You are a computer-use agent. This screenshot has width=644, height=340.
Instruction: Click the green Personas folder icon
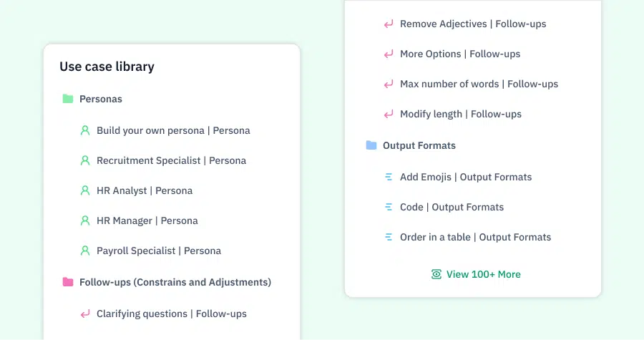(68, 99)
